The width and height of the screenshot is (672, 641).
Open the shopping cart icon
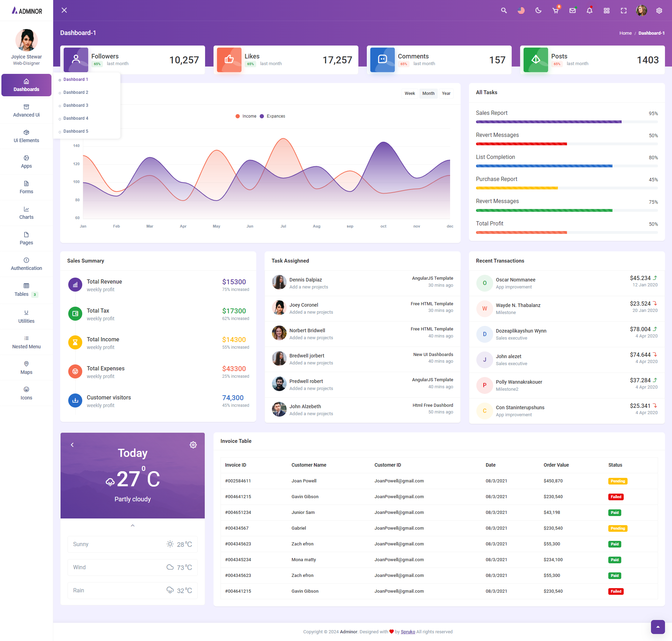(x=555, y=11)
